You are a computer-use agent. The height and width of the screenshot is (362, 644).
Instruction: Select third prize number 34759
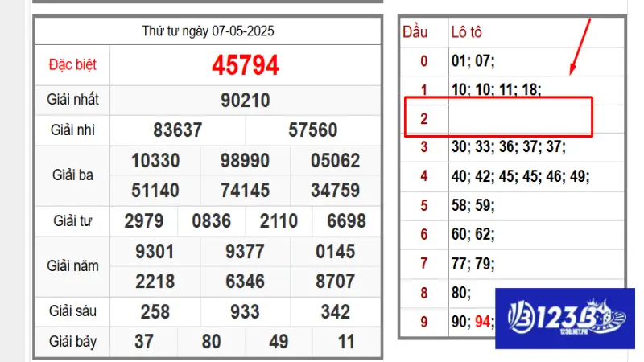coord(335,191)
